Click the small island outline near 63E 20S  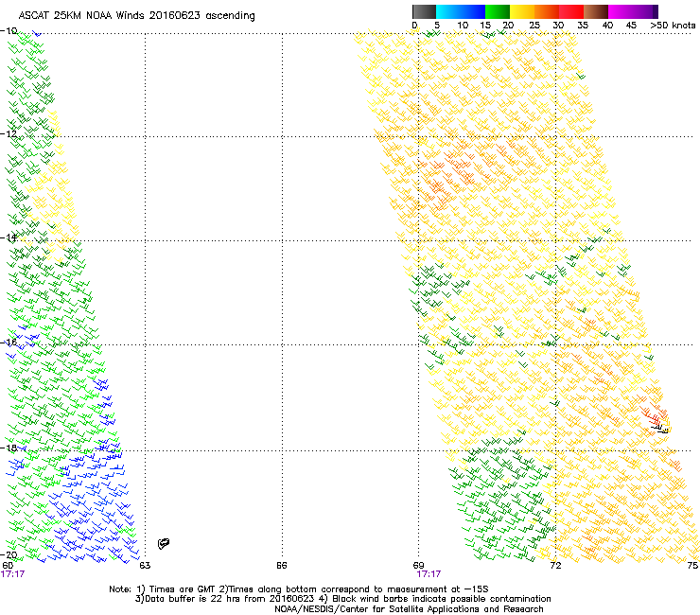point(164,543)
